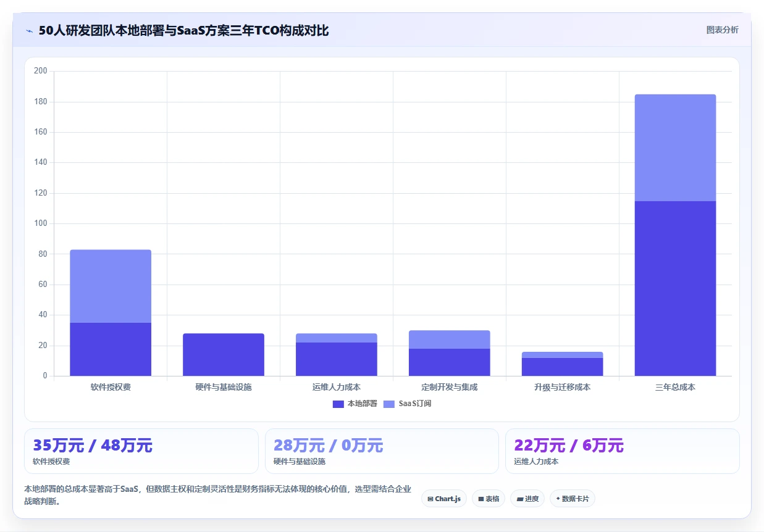Toggle the 本地部署 legend entry
Screen dimensions: 764x532
(355, 404)
